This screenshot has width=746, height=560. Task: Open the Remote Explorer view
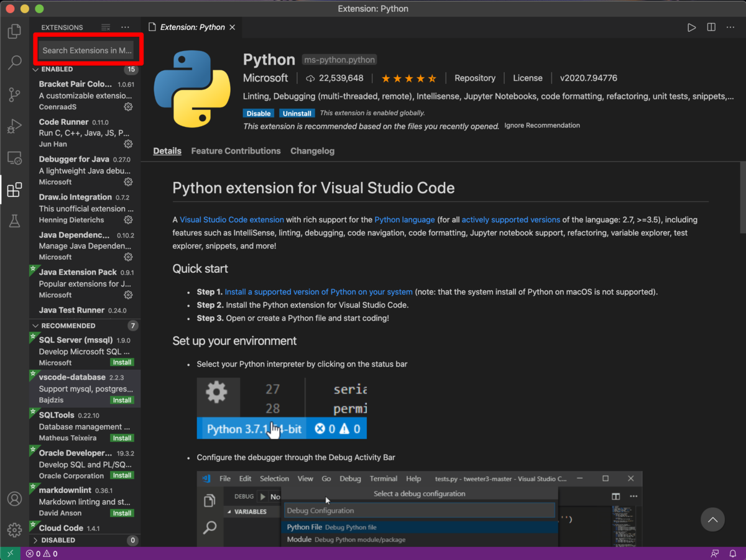(x=14, y=158)
